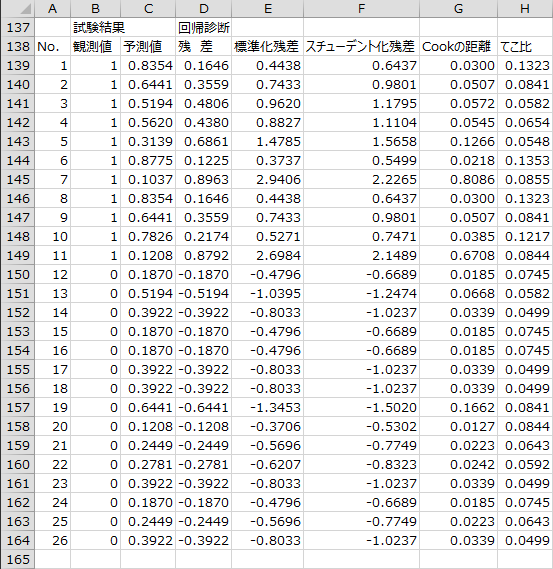Click studentized residual -0.5302
Viewport: 553px width, 569px height.
coord(361,426)
